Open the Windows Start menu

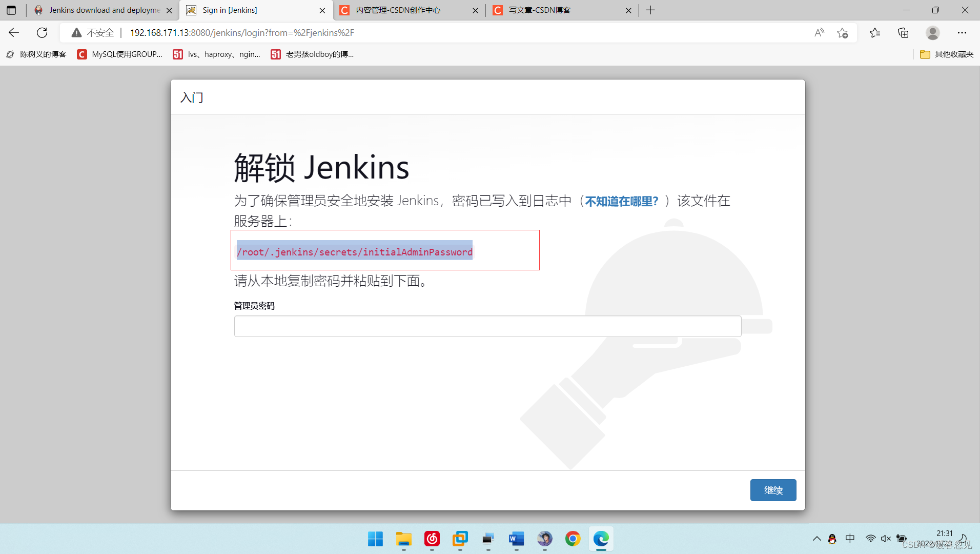click(x=375, y=539)
